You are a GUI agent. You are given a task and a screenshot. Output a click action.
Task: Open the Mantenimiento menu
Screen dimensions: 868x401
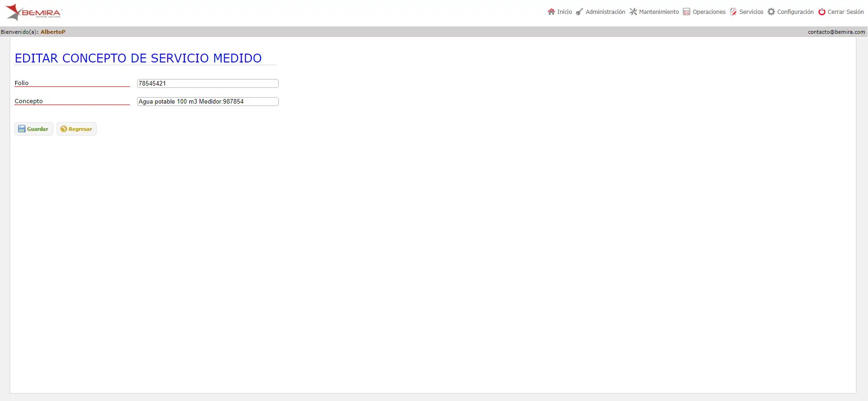654,12
